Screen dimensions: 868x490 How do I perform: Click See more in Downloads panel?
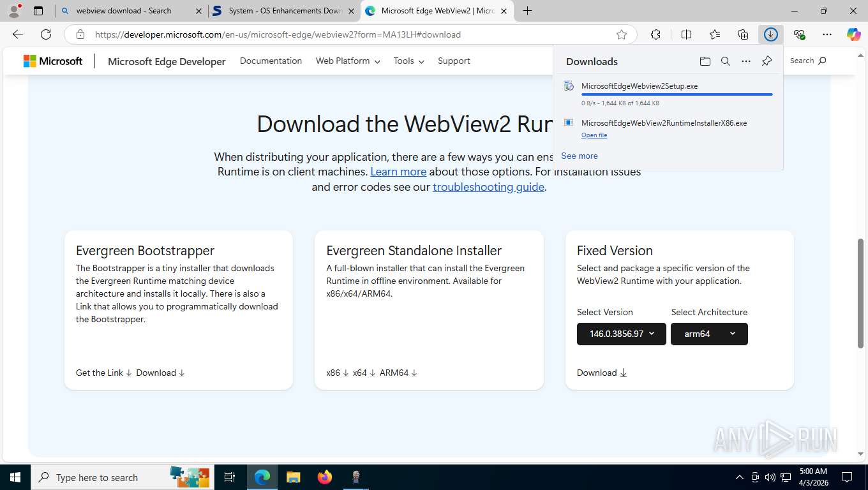580,156
